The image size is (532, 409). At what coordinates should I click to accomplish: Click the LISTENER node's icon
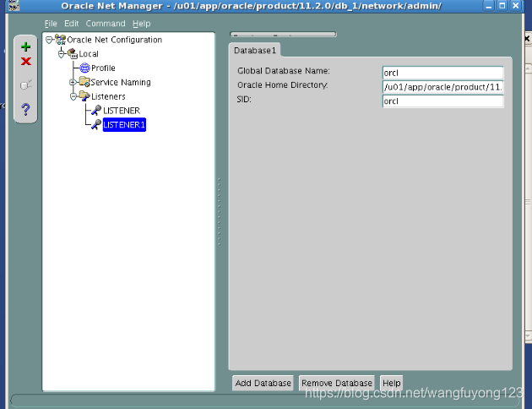click(96, 111)
